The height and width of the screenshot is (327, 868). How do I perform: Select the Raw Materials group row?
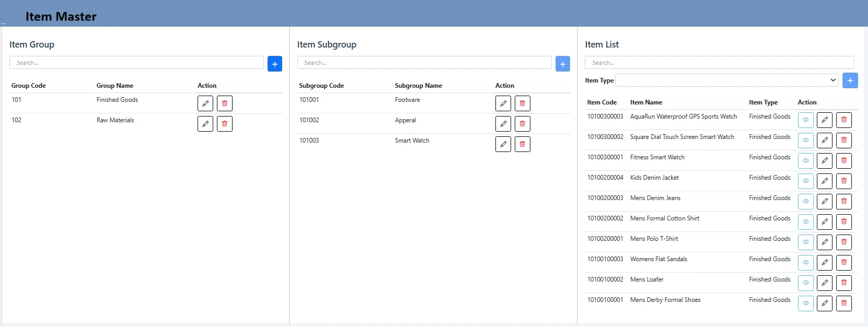pos(115,121)
